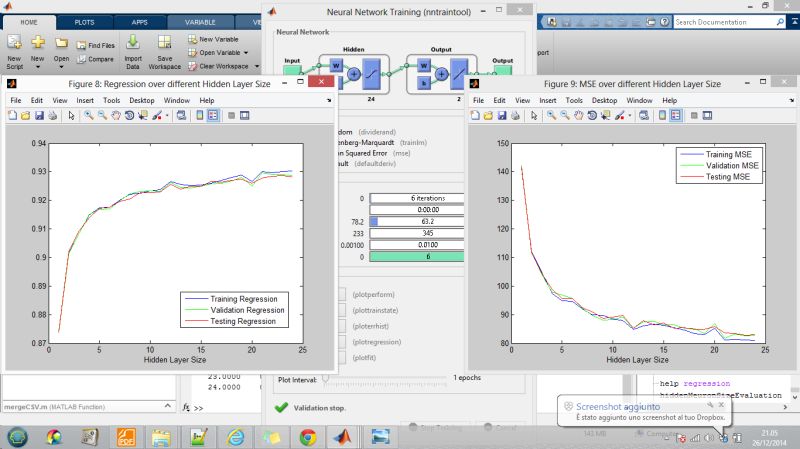Click Link Plot icon in Figure 8 toolbar

(181, 116)
